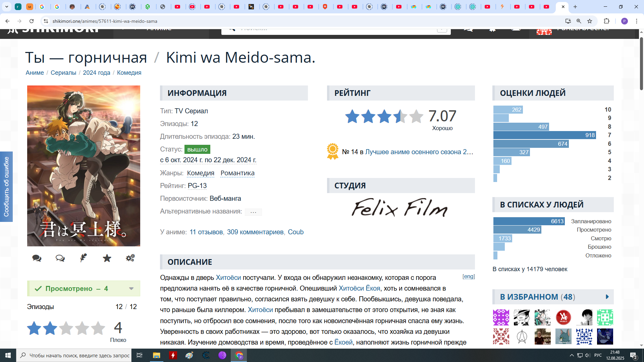Screen dimensions: 644x362
Task: Click the award ribbon icon near № 14
Action: 332,152
